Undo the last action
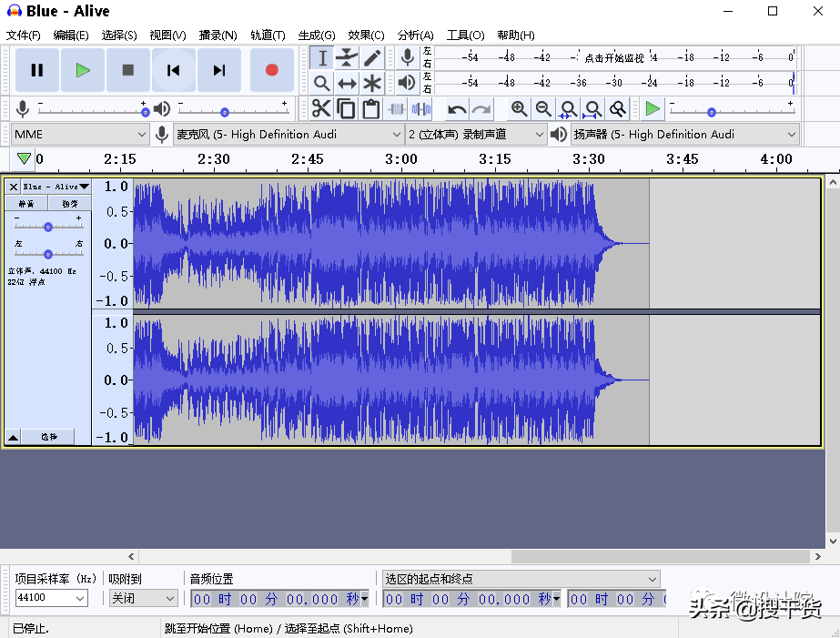840x638 pixels. 457,109
